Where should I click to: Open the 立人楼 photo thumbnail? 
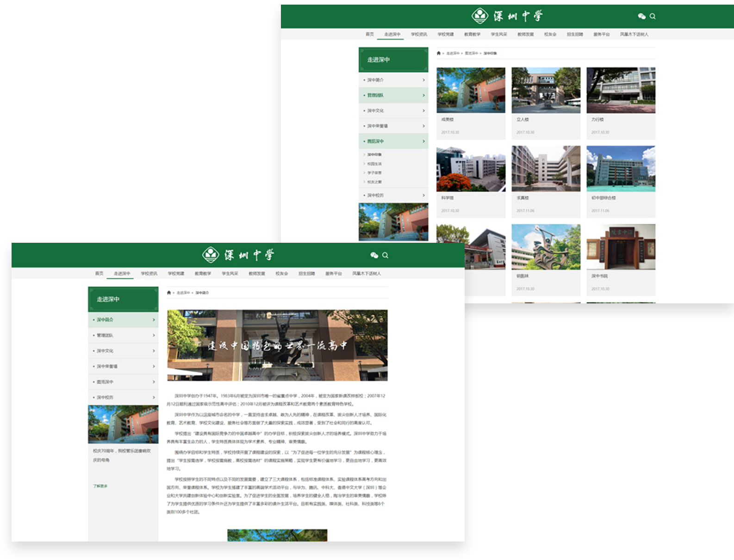click(546, 90)
